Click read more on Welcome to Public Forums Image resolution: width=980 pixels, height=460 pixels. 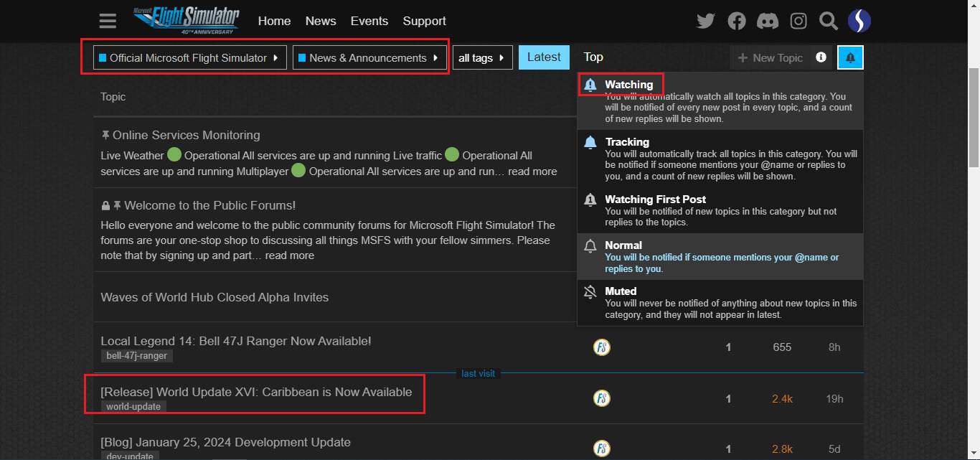(x=289, y=255)
